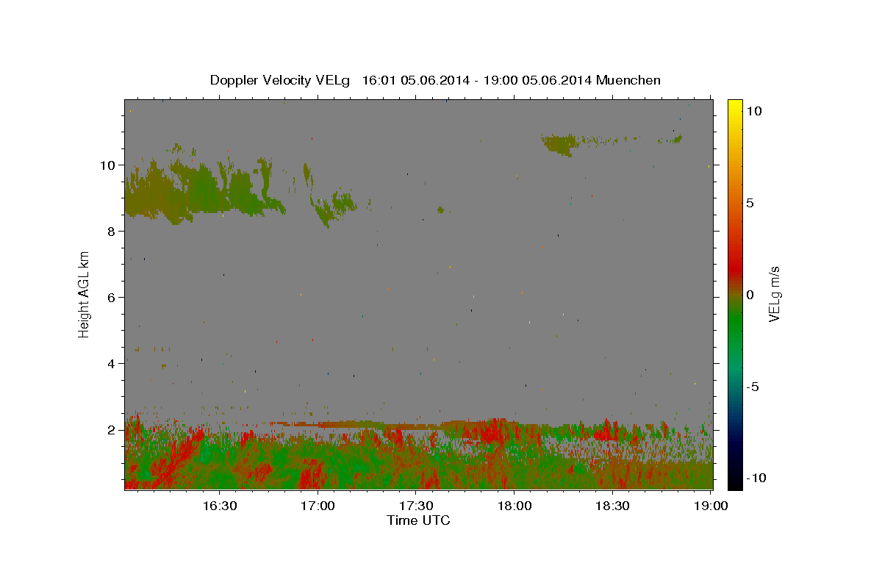
Task: Click the small cloud patch near 10.7 km
Action: pyautogui.click(x=560, y=144)
